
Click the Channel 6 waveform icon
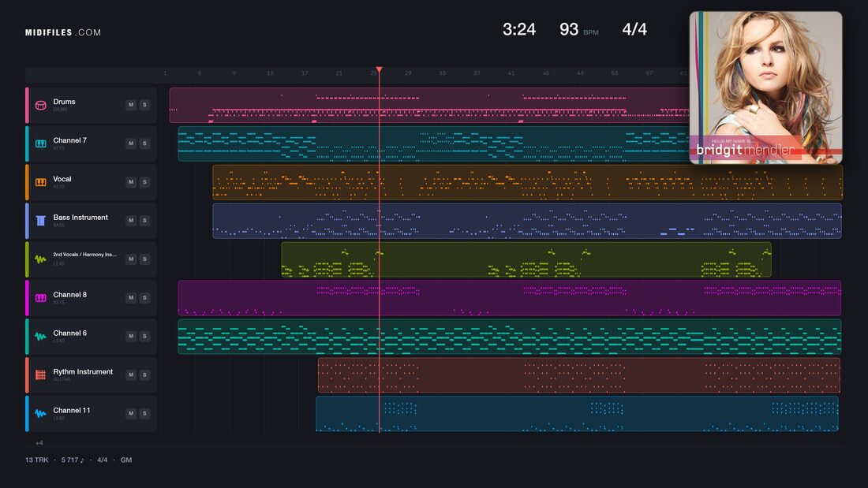(x=41, y=337)
